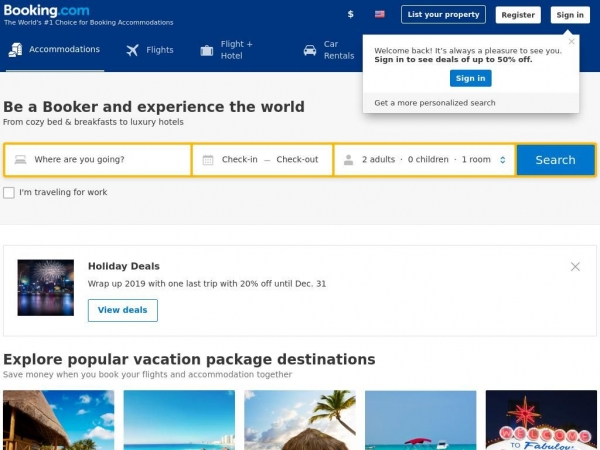Image resolution: width=600 pixels, height=450 pixels.
Task: Click the List your property button
Action: click(x=443, y=15)
